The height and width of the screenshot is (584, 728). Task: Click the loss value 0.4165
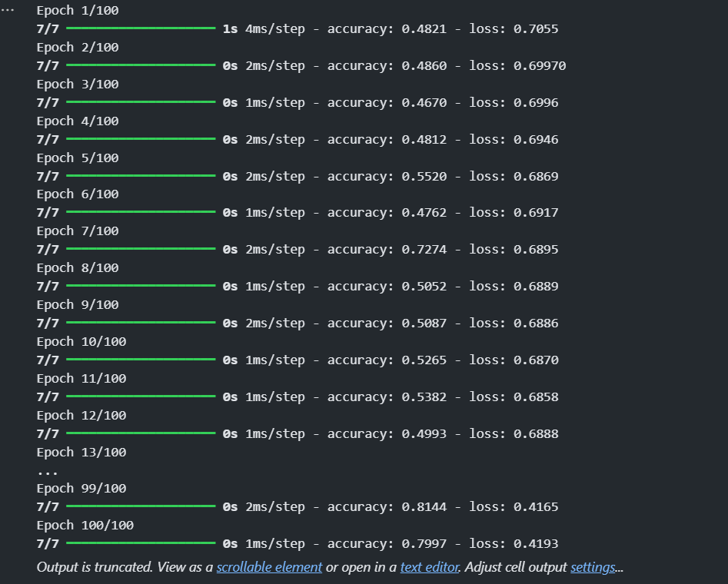(x=536, y=506)
